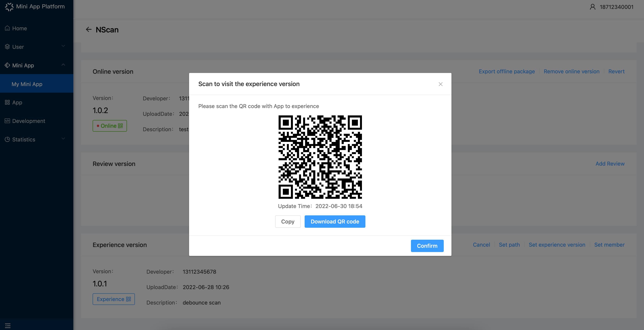Open the App sidebar item

click(x=36, y=102)
